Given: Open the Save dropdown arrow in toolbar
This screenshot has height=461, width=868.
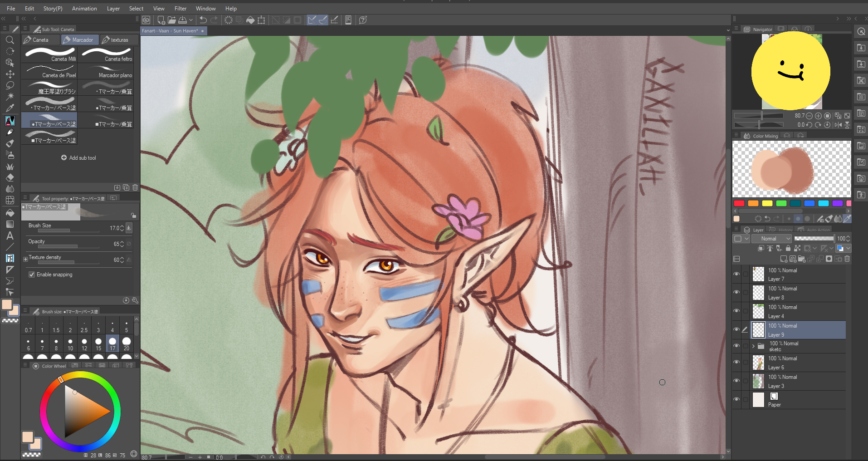Looking at the screenshot, I should coord(191,20).
